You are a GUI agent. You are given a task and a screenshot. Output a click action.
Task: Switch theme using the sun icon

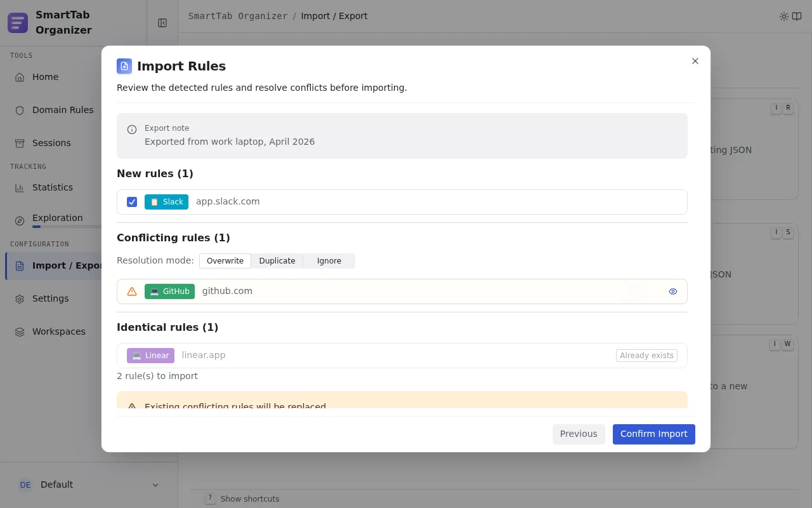click(x=784, y=17)
